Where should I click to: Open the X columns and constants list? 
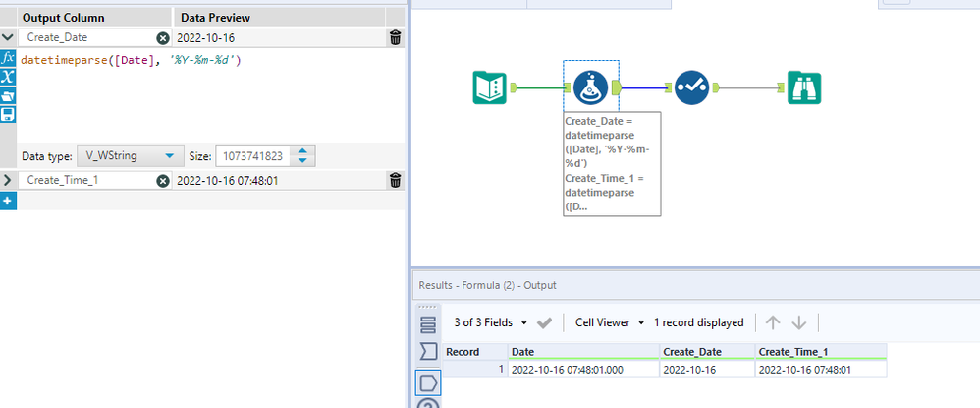coord(8,77)
